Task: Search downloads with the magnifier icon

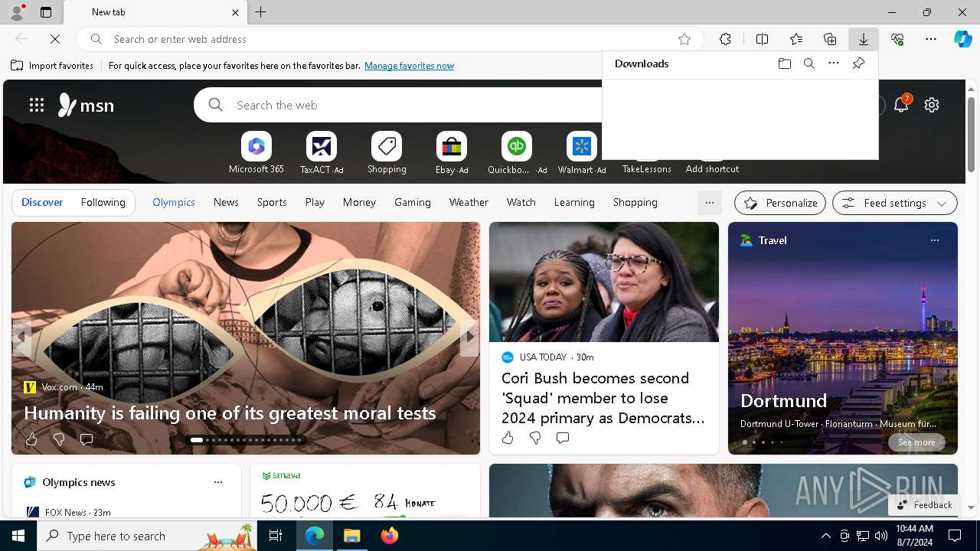Action: [808, 64]
